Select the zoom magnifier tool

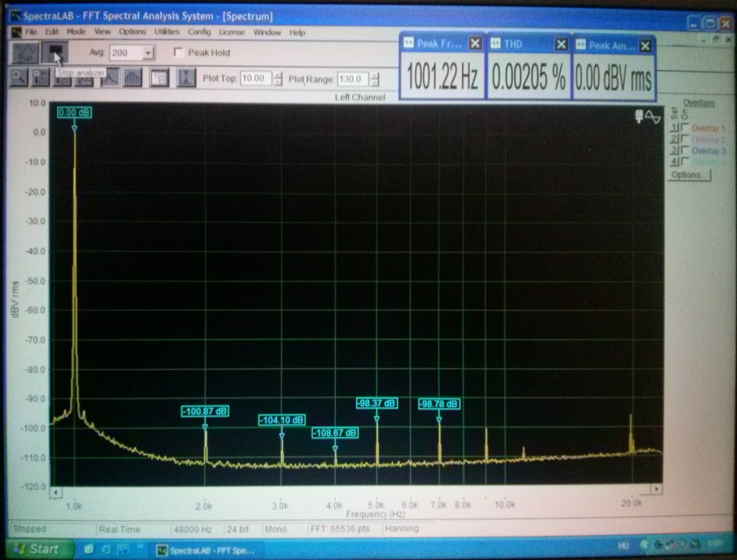[18, 77]
